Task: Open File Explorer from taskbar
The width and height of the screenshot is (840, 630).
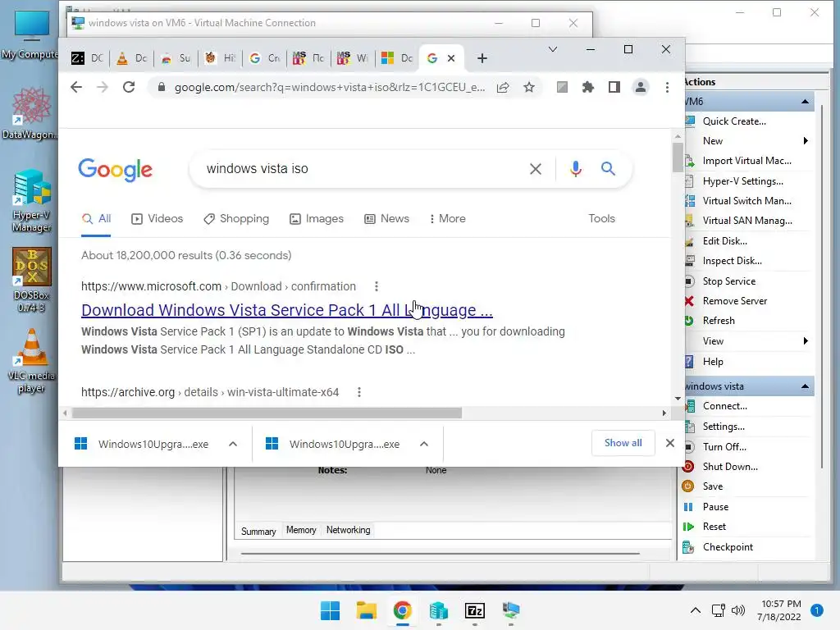Action: coord(367,610)
